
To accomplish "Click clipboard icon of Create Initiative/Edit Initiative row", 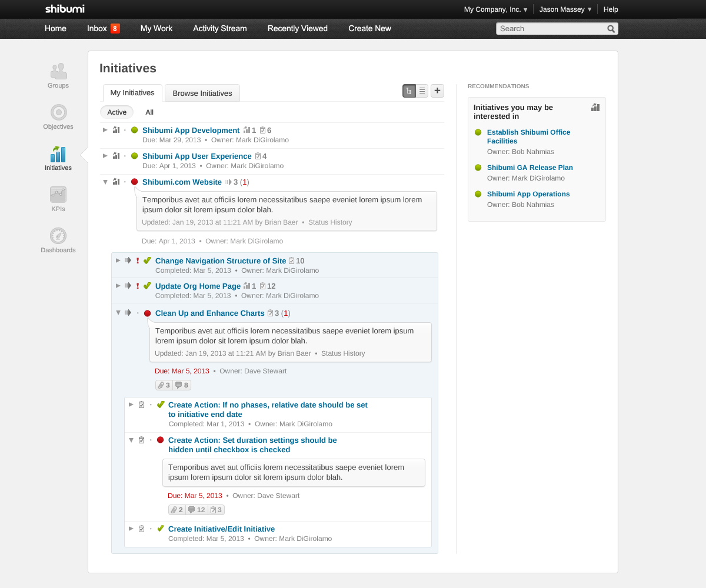I will point(141,529).
